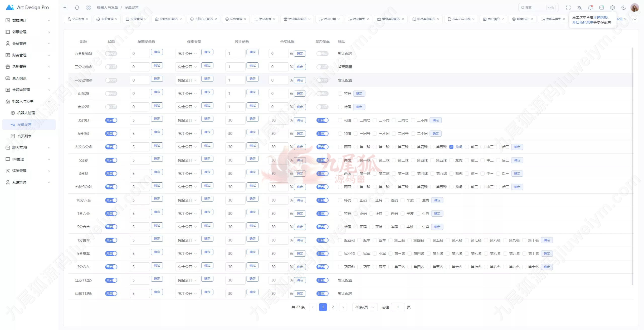Viewport: 644px width, 330px height.
Task: Go to page 2 of the table
Action: tap(333, 307)
